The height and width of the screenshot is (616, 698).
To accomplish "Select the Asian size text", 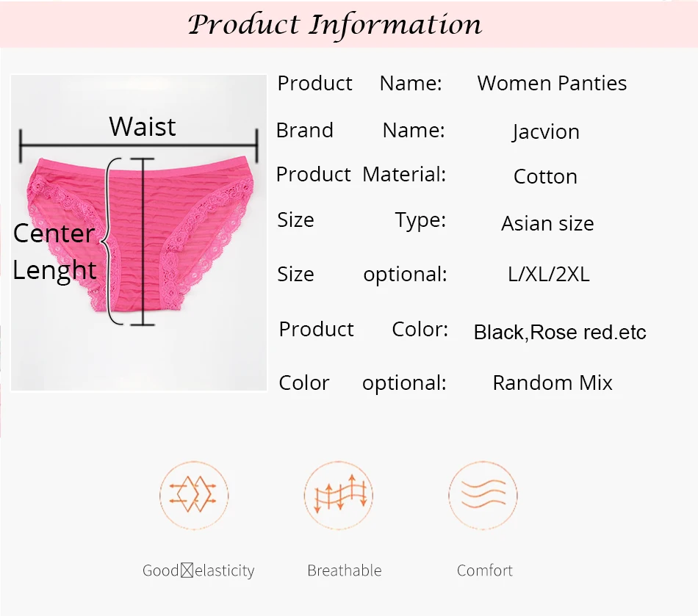I will [547, 223].
